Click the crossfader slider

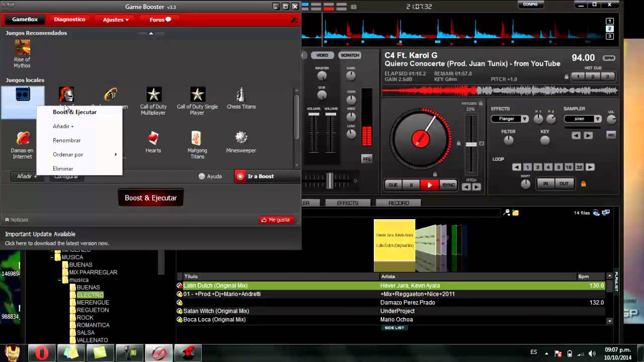[x=330, y=180]
